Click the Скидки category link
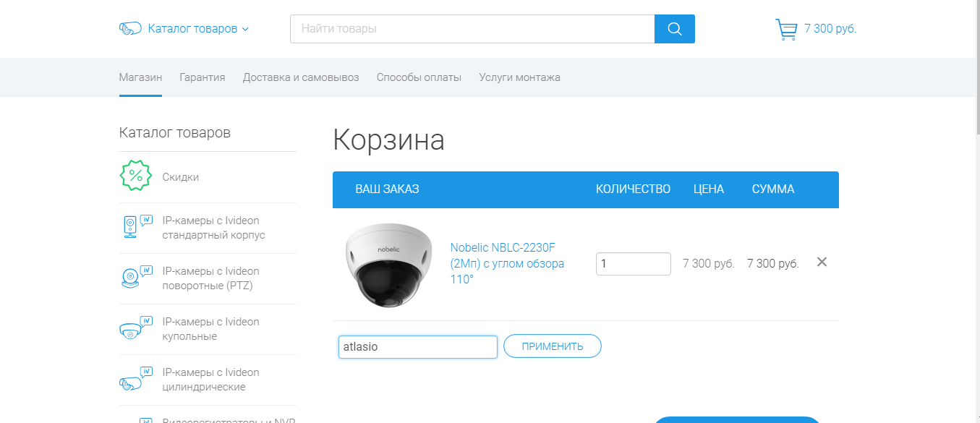The height and width of the screenshot is (423, 980). tap(181, 177)
